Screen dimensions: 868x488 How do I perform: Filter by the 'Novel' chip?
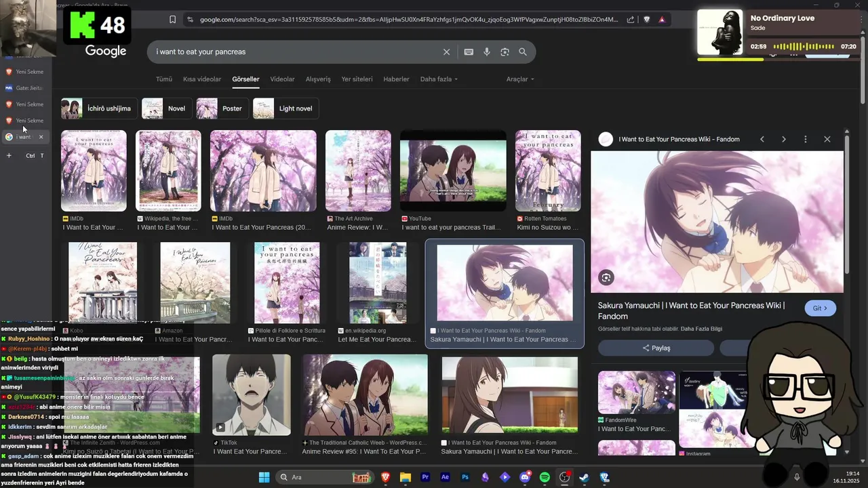point(166,108)
